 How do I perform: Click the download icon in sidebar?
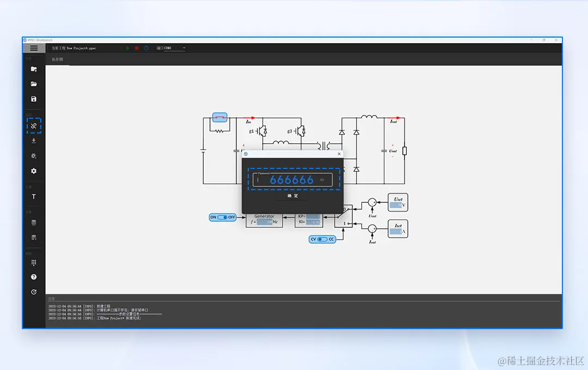pos(34,141)
